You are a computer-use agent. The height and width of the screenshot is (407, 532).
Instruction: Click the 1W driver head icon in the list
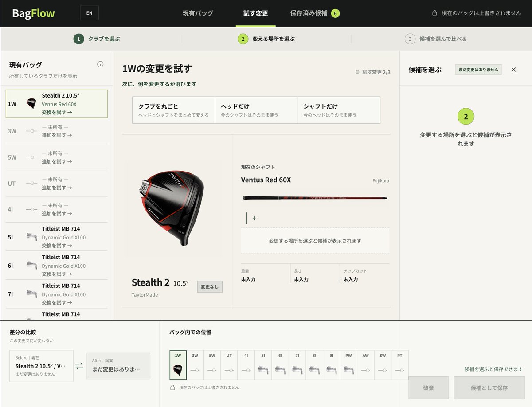(x=31, y=104)
